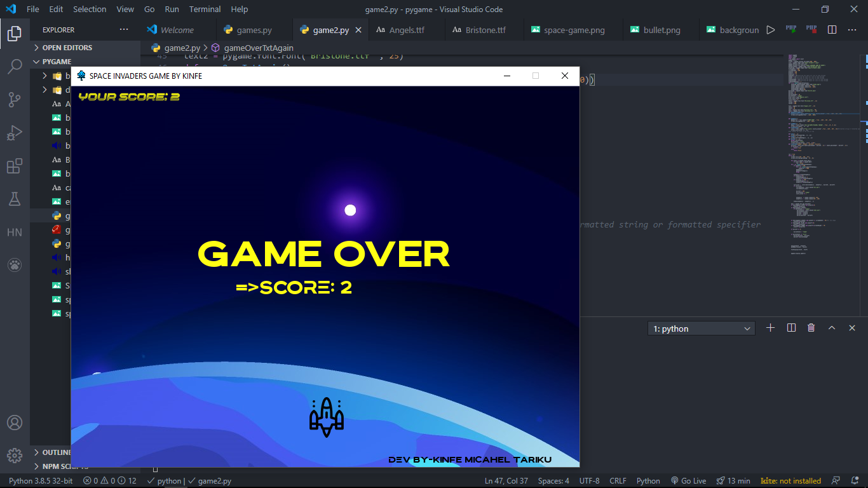Viewport: 868px width, 488px height.
Task: Open Explorer views and more actions menu
Action: 124,30
